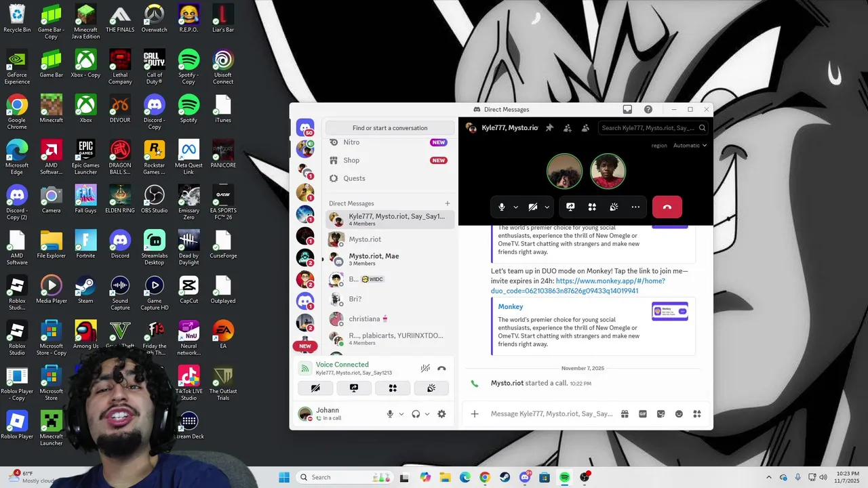868x488 pixels.
Task: Open more options ellipsis in call
Action: click(x=635, y=207)
